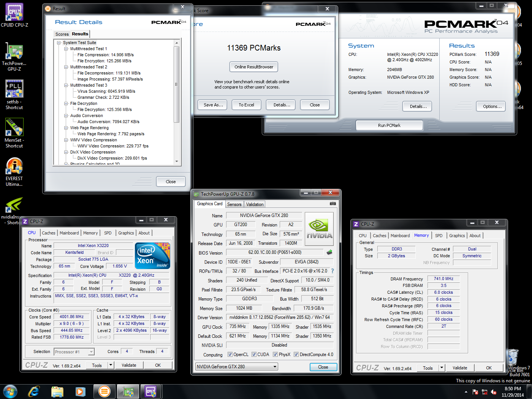The width and height of the screenshot is (532, 399).
Task: Open EVEREST Ultimate desktop icon
Action: tap(14, 172)
